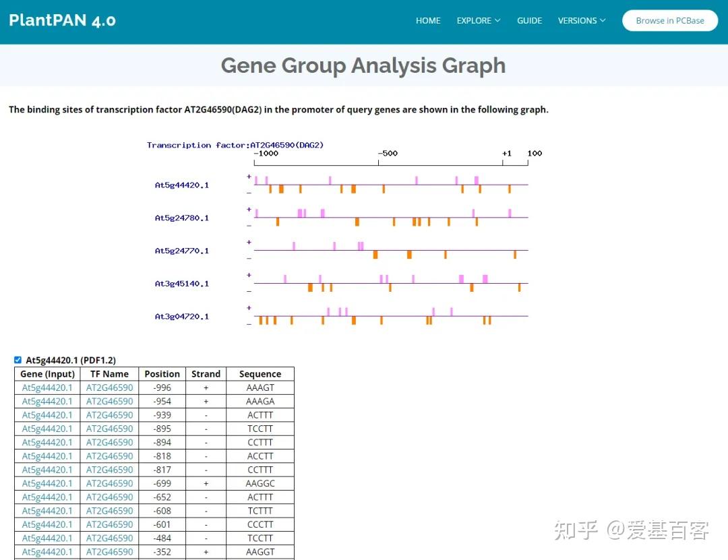
Task: Click the Sequence column header
Action: (x=260, y=373)
